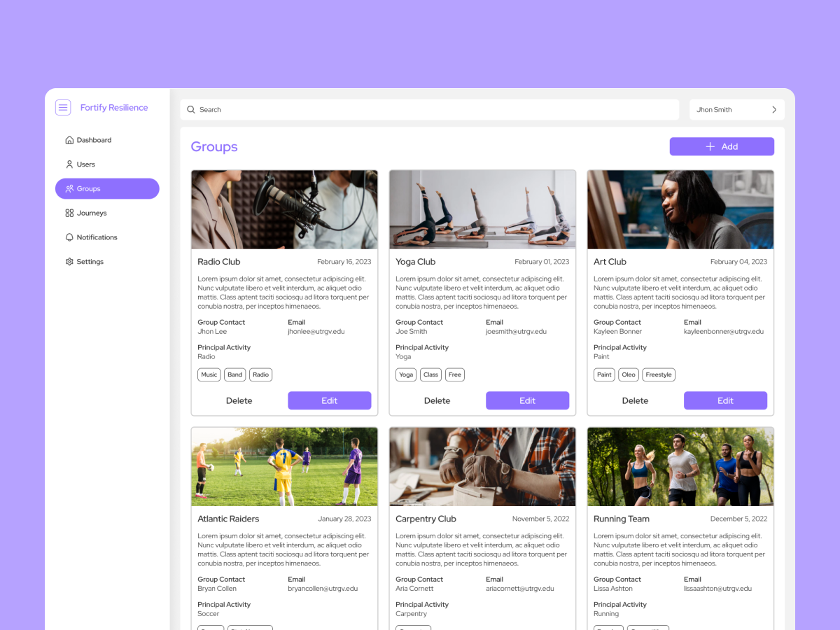Image resolution: width=840 pixels, height=630 pixels.
Task: Delete the Yoga Club group
Action: click(x=437, y=400)
